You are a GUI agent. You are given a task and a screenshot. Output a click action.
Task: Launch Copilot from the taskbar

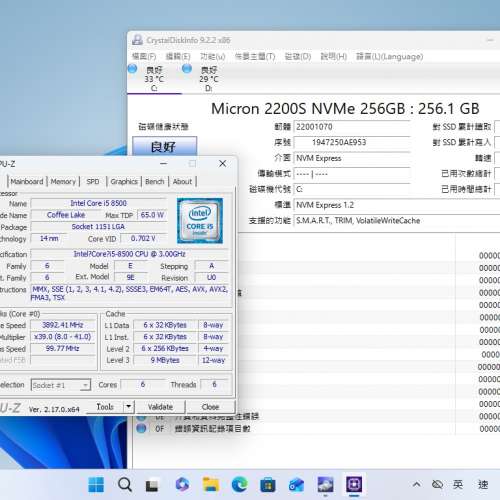(x=182, y=485)
